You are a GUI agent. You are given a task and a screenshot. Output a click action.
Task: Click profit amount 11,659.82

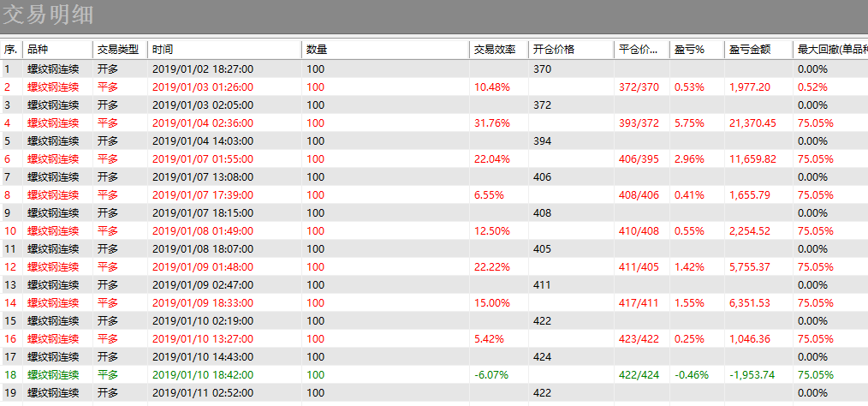coord(752,159)
